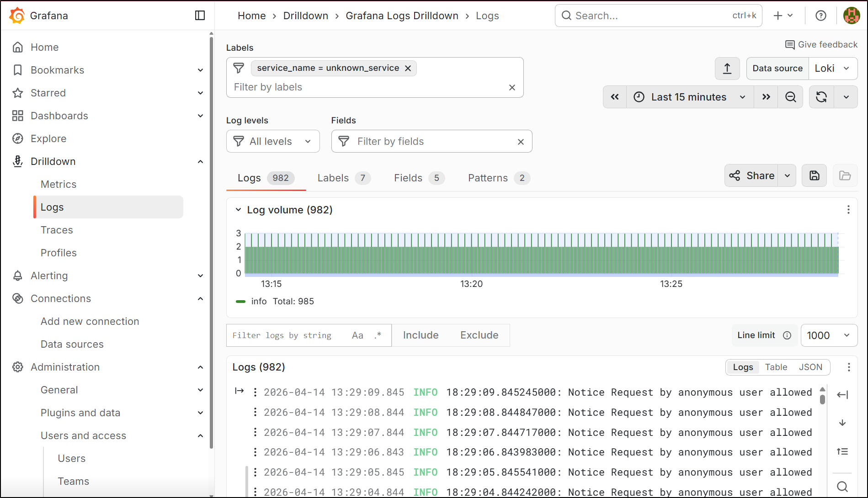
Task: Toggle case sensitivity Aa in log filter
Action: coord(357,335)
